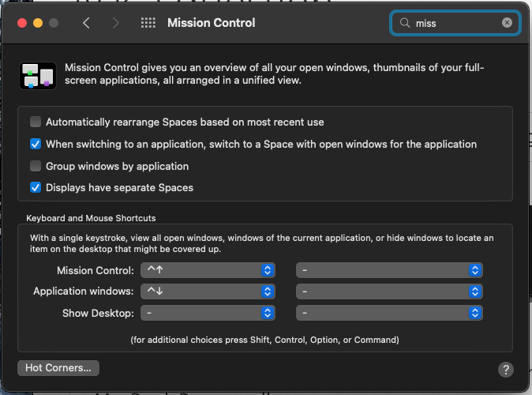This screenshot has height=395, width=532.
Task: Enable Group windows by application
Action: click(36, 167)
